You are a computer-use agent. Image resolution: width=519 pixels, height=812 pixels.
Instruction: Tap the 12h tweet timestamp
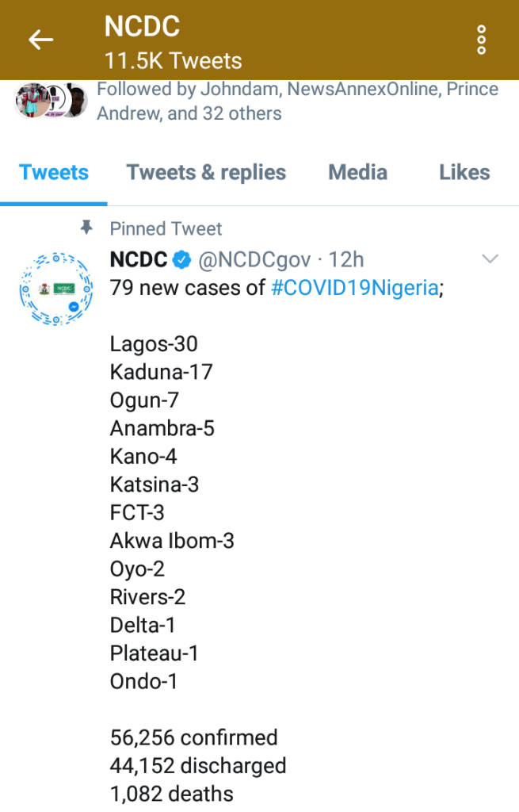pos(346,259)
